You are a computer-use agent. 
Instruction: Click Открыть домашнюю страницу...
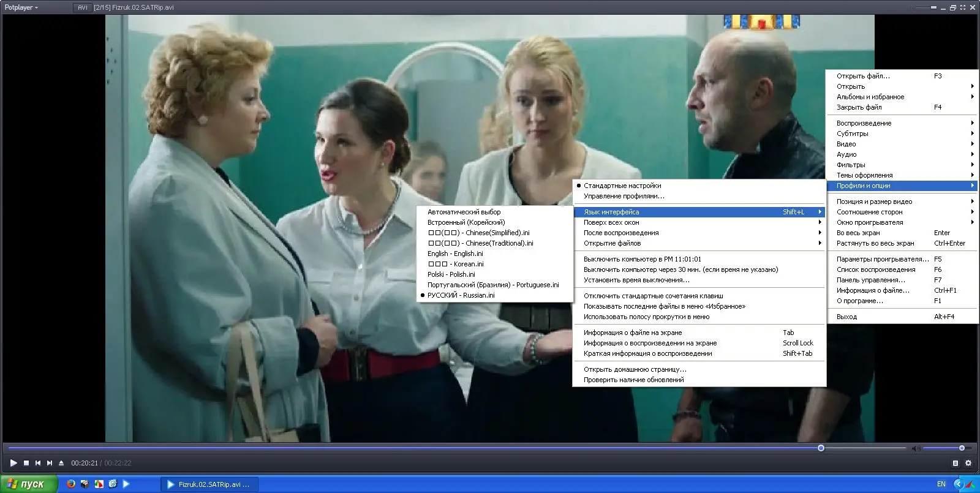click(x=699, y=369)
